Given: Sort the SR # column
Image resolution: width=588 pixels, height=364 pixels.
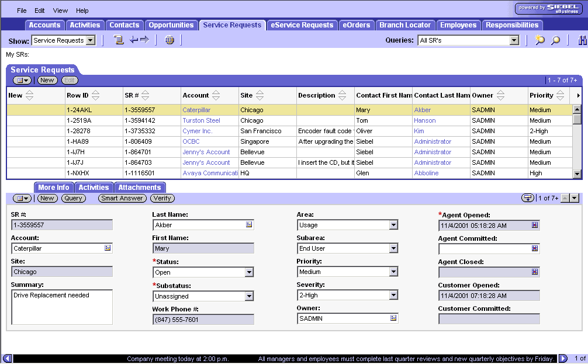Looking at the screenshot, I should click(x=145, y=95).
